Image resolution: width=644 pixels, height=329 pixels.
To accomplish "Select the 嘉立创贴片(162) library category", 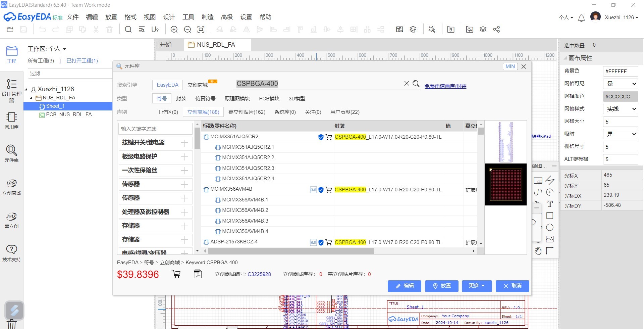I will pyautogui.click(x=247, y=112).
